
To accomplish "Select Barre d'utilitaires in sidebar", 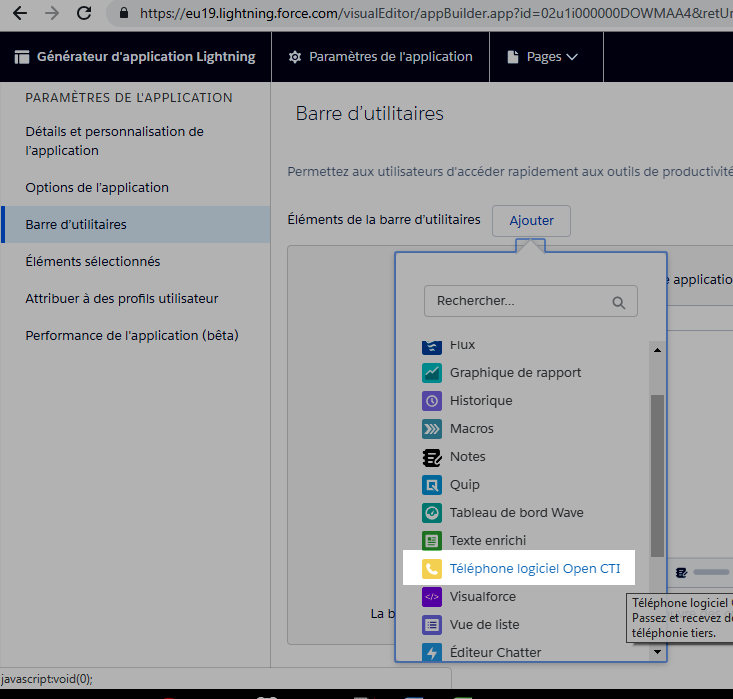I will pyautogui.click(x=136, y=224).
